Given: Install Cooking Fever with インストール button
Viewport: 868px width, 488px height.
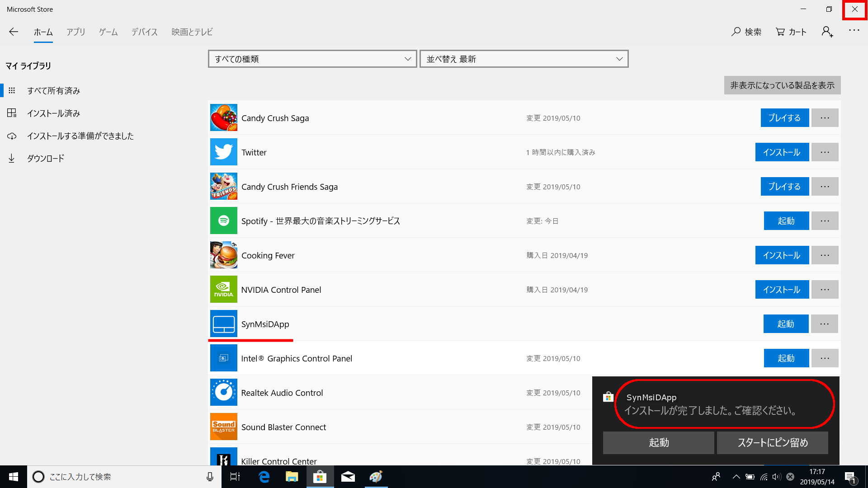Looking at the screenshot, I should coord(782,255).
